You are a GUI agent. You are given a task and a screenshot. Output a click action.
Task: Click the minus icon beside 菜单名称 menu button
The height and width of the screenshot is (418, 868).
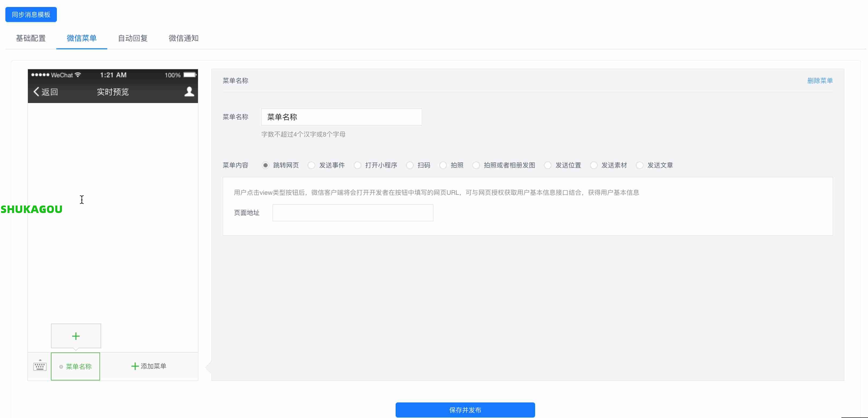(61, 367)
